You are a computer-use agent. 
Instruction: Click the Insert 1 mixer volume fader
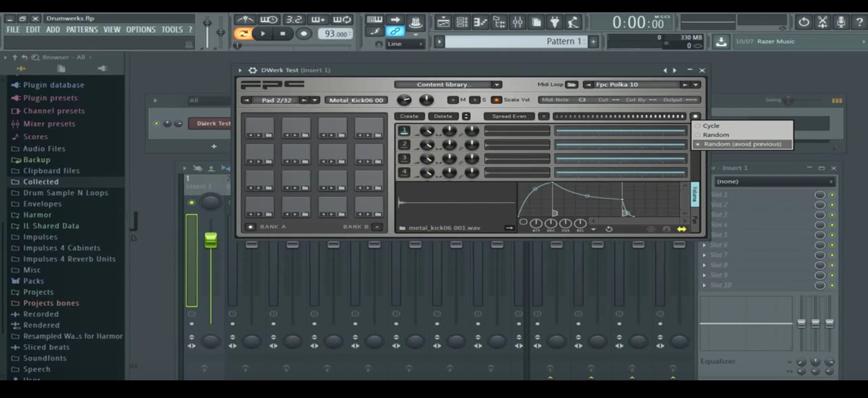coord(211,240)
